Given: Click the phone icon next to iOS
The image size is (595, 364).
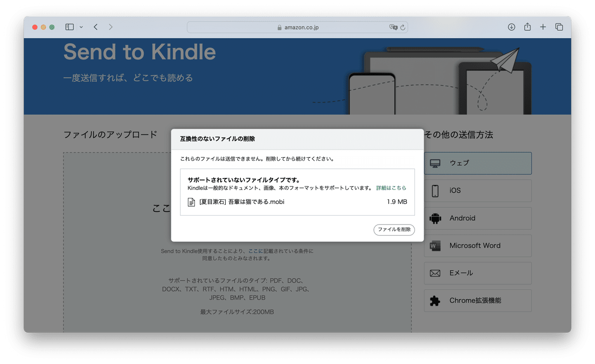Looking at the screenshot, I should (x=435, y=191).
